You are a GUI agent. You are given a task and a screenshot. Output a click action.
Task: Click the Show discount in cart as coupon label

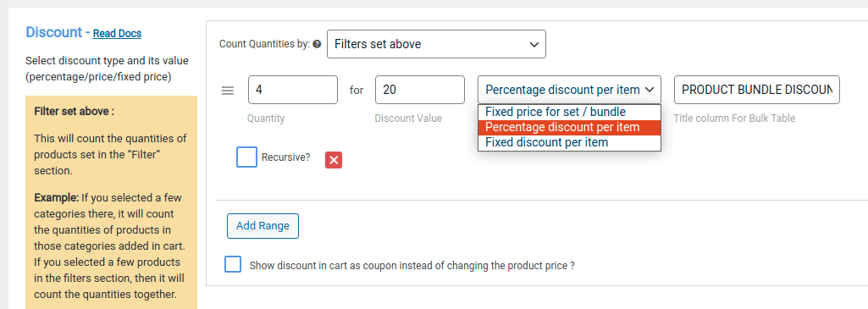pyautogui.click(x=412, y=265)
